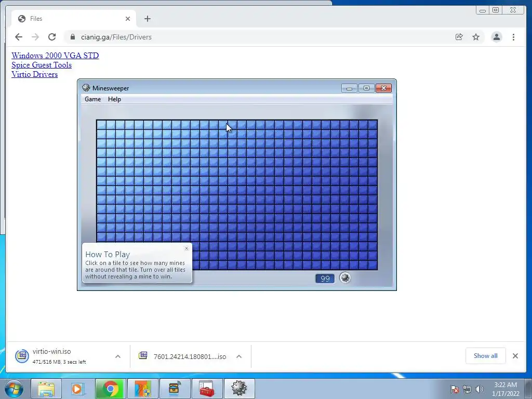Image resolution: width=532 pixels, height=399 pixels.
Task: Reveal the top-left Minesweeper tile
Action: click(101, 125)
